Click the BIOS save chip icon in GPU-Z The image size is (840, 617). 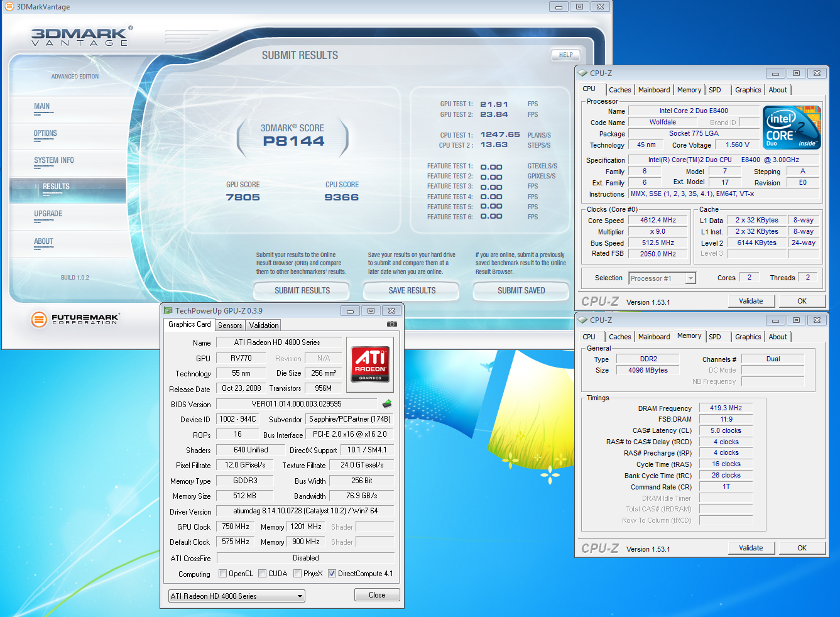click(387, 404)
